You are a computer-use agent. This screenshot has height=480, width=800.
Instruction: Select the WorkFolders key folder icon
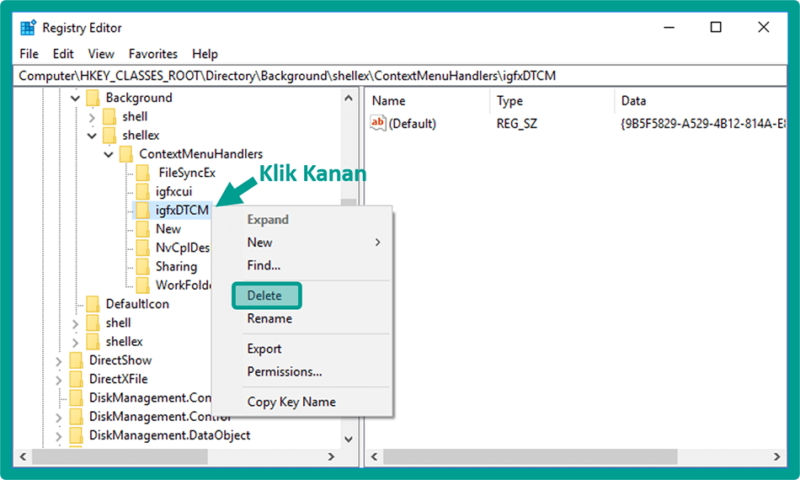coord(142,285)
